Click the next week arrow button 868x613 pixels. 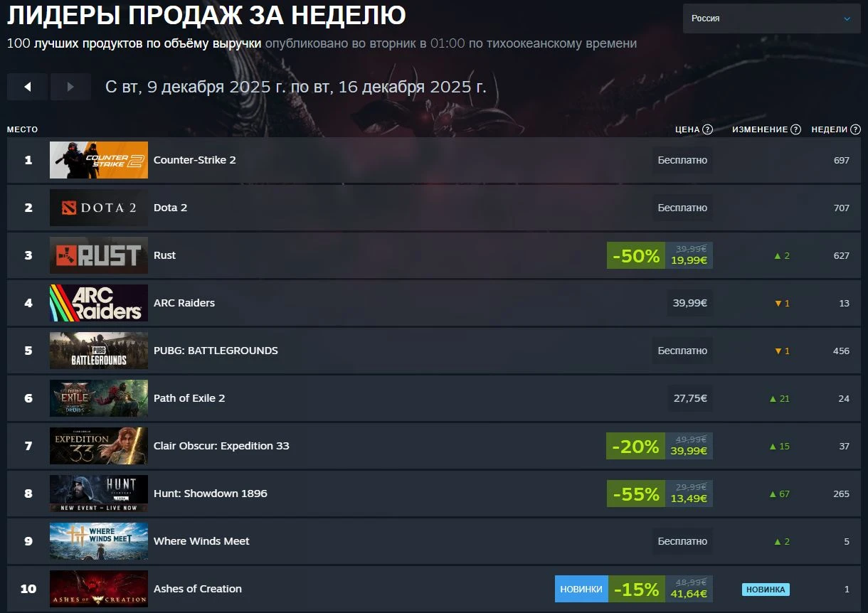70,87
